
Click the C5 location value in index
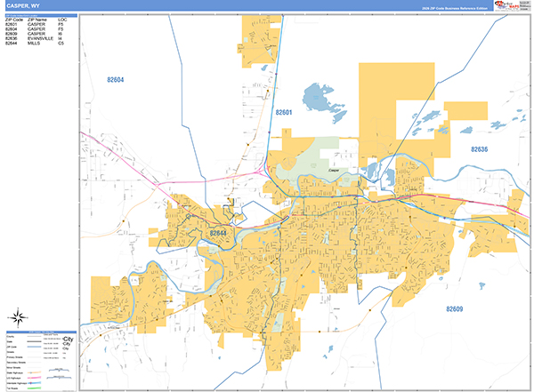[x=61, y=44]
